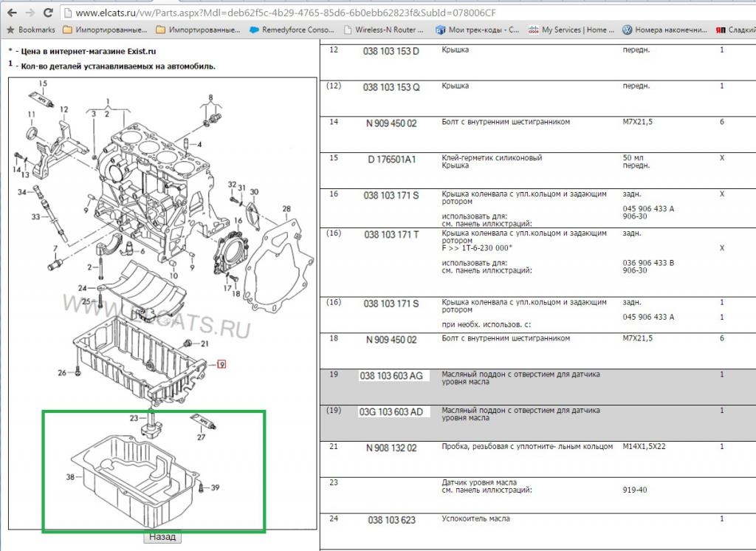The image size is (756, 551).
Task: Click part number 038 103 153 D
Action: click(391, 51)
